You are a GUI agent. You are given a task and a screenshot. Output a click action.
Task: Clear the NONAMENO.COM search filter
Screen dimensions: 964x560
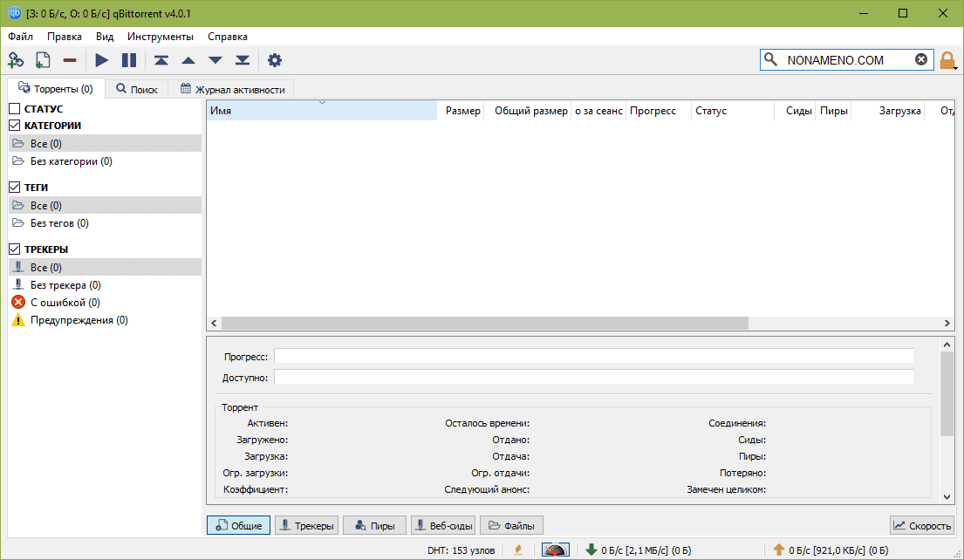pyautogui.click(x=921, y=59)
